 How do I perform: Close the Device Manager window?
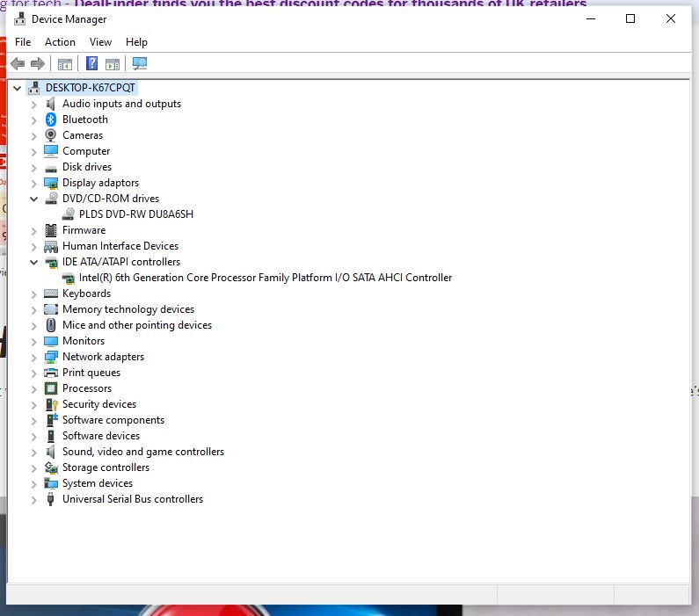tap(671, 18)
